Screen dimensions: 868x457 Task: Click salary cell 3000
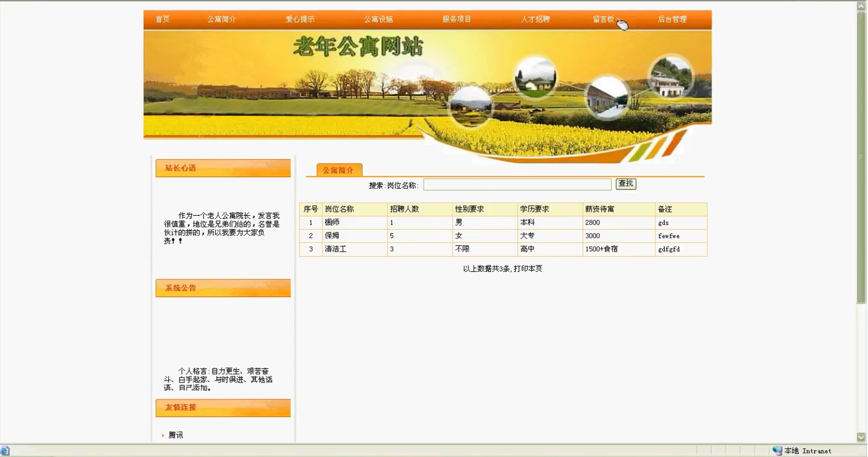pyautogui.click(x=619, y=236)
